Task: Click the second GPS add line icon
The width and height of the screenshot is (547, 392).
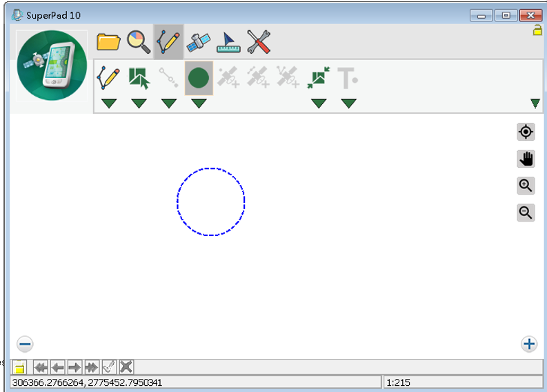Action: 259,77
